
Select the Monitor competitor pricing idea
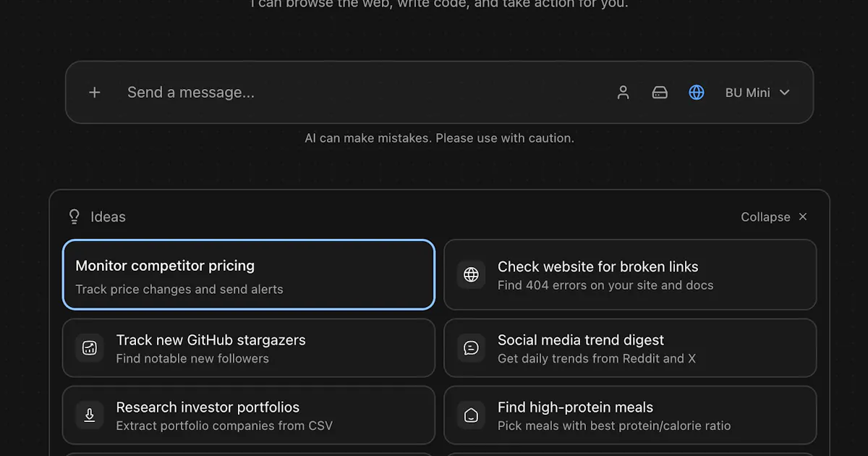coord(249,274)
